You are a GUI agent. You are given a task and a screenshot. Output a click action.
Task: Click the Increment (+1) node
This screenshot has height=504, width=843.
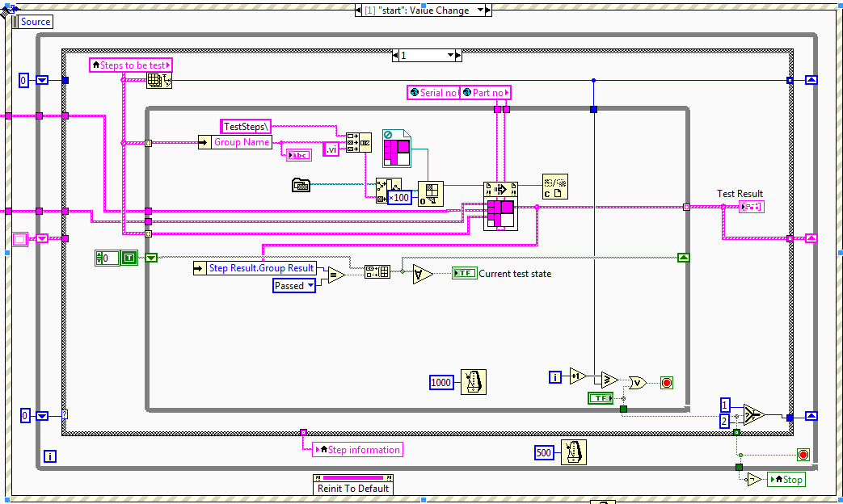(578, 376)
